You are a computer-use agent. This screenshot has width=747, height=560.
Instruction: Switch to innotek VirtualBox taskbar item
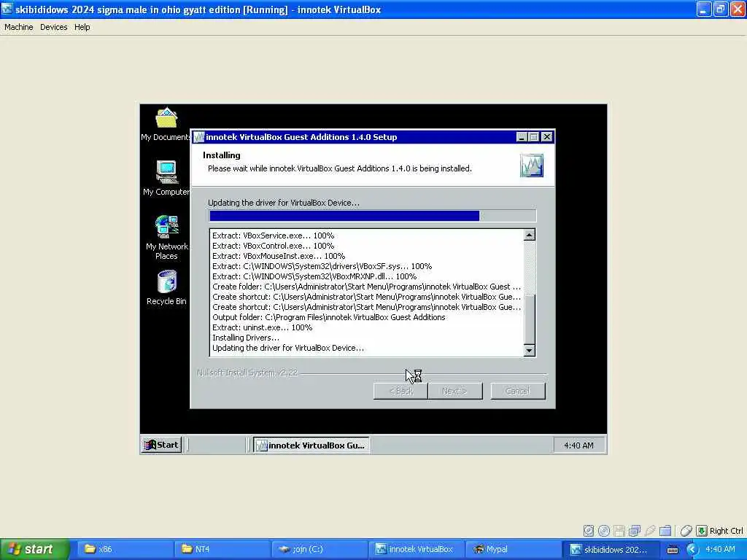click(417, 549)
